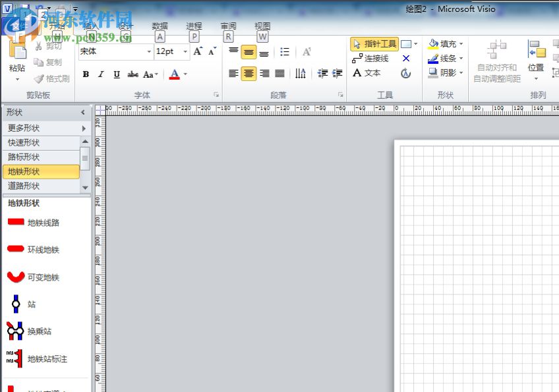Screen dimensions: 559x392
Task: Click the Shrink Font icon
Action: pyautogui.click(x=212, y=51)
